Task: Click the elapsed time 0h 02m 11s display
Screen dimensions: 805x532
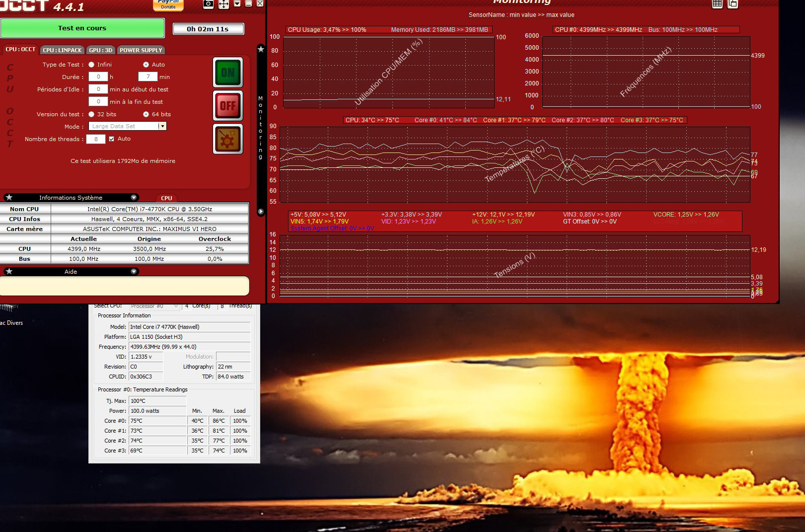Action: click(208, 29)
